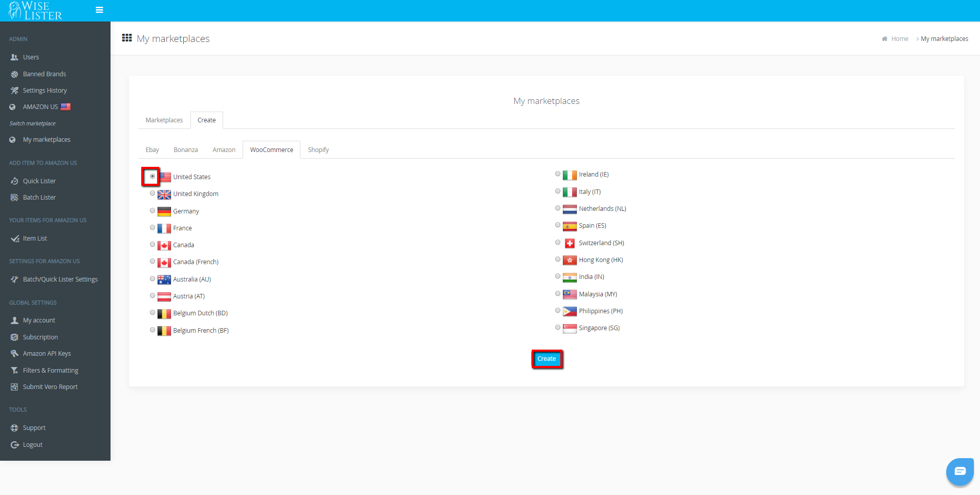This screenshot has width=980, height=495.
Task: Click the Subscription icon
Action: [14, 337]
